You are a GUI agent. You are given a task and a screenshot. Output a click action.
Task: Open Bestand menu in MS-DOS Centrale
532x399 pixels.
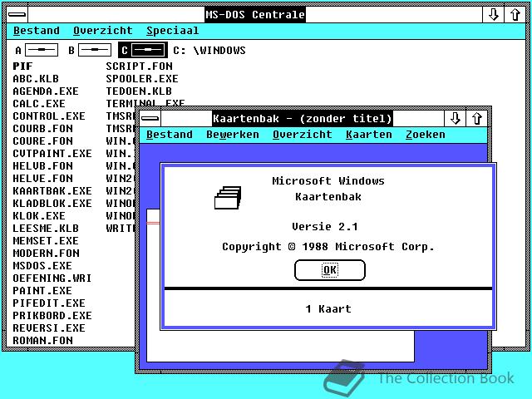click(37, 31)
